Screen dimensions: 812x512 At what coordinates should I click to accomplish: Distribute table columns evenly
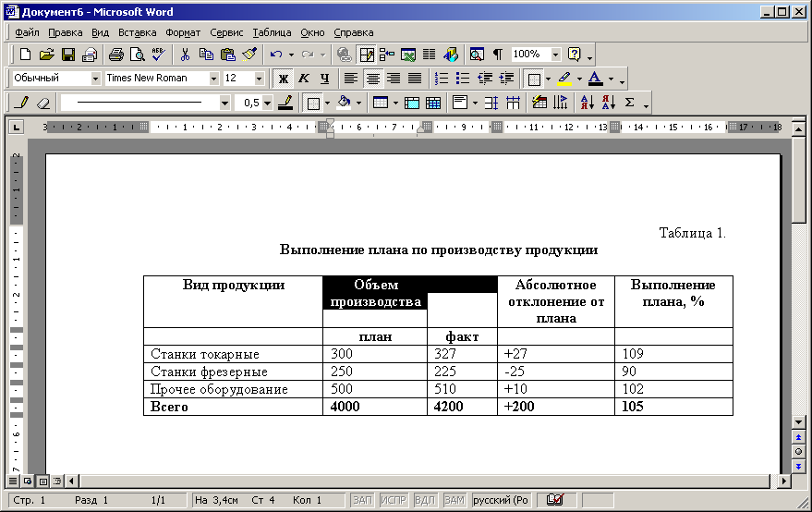point(513,103)
